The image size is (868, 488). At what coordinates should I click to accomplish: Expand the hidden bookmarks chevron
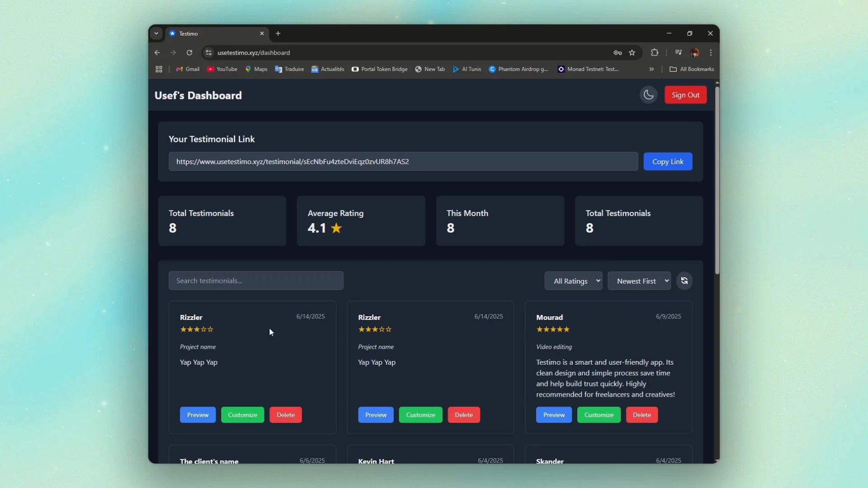(x=651, y=69)
